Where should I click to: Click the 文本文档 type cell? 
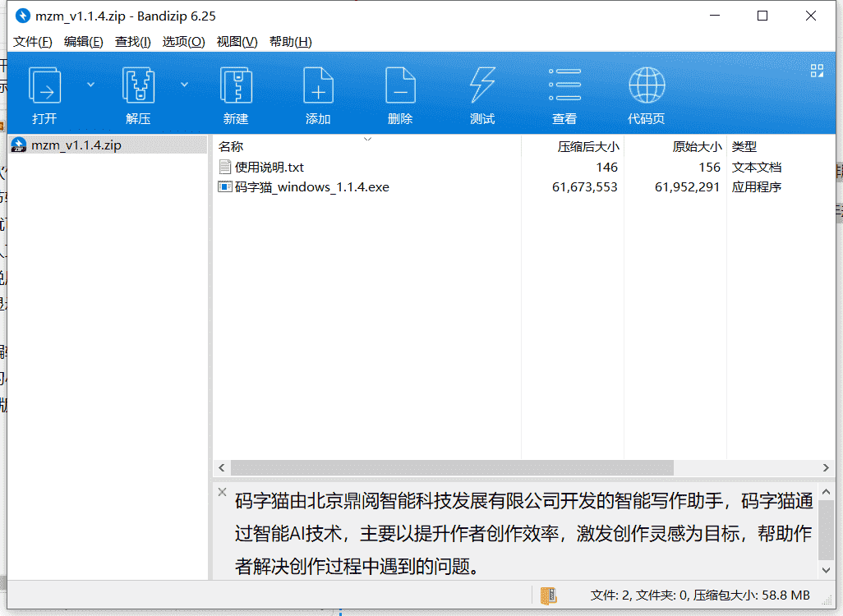click(x=757, y=168)
